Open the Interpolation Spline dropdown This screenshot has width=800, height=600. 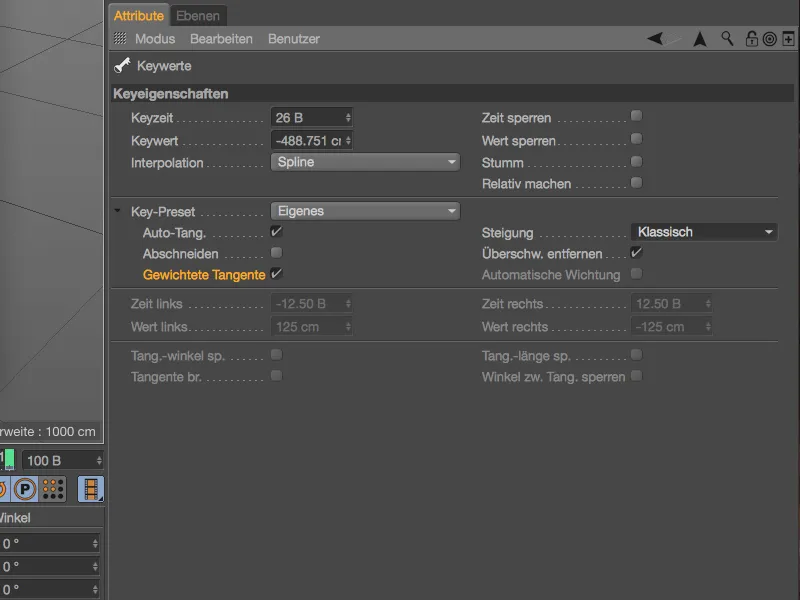pyautogui.click(x=365, y=161)
